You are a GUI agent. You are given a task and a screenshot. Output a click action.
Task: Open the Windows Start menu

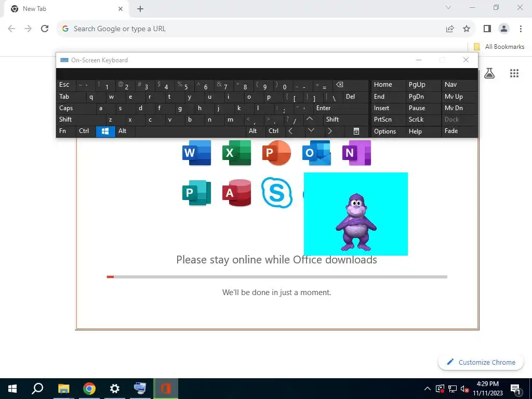pos(12,389)
